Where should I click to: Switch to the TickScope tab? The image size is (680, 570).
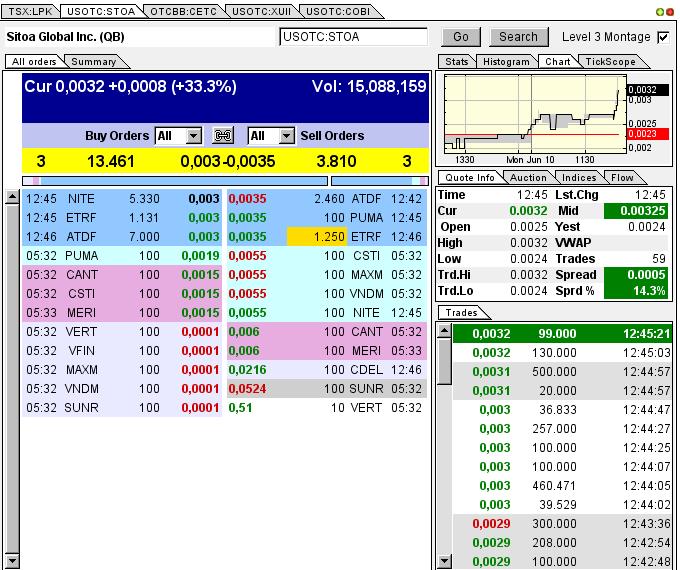click(610, 62)
